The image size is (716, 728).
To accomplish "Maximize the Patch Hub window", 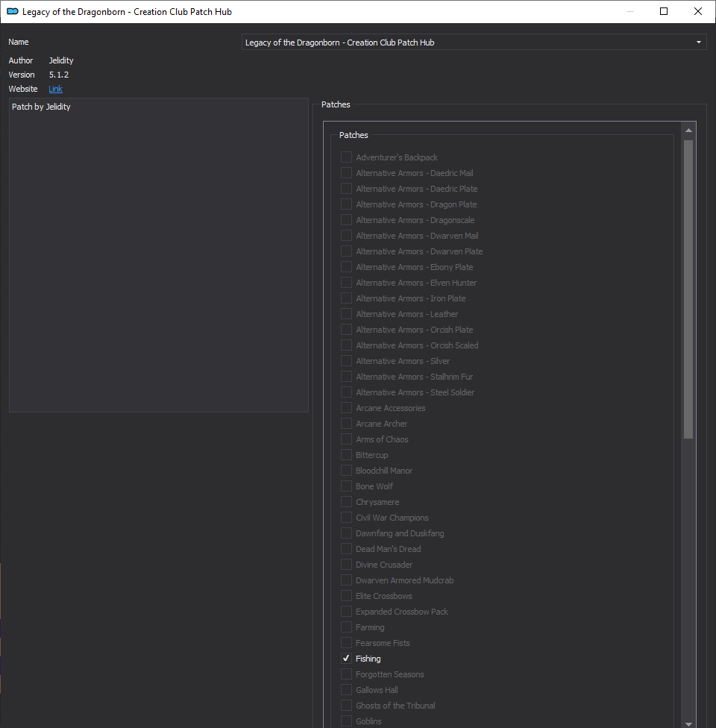I will [664, 12].
